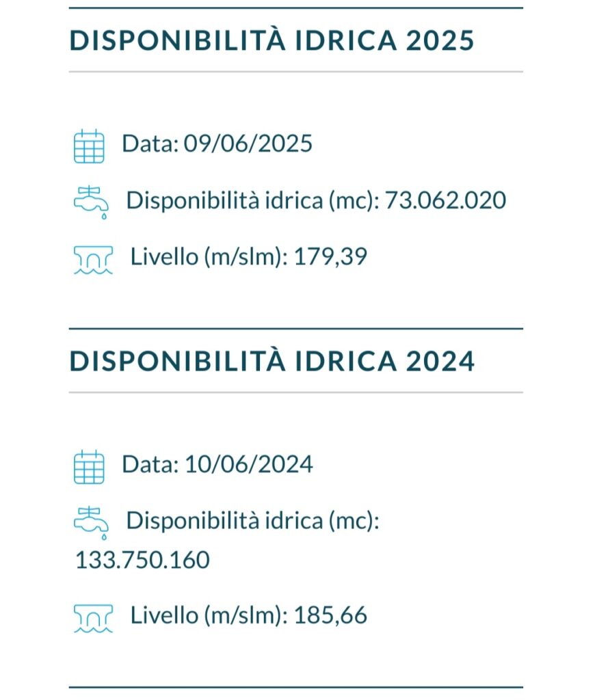
Task: Click the 2025 dam level icon
Action: (x=93, y=260)
